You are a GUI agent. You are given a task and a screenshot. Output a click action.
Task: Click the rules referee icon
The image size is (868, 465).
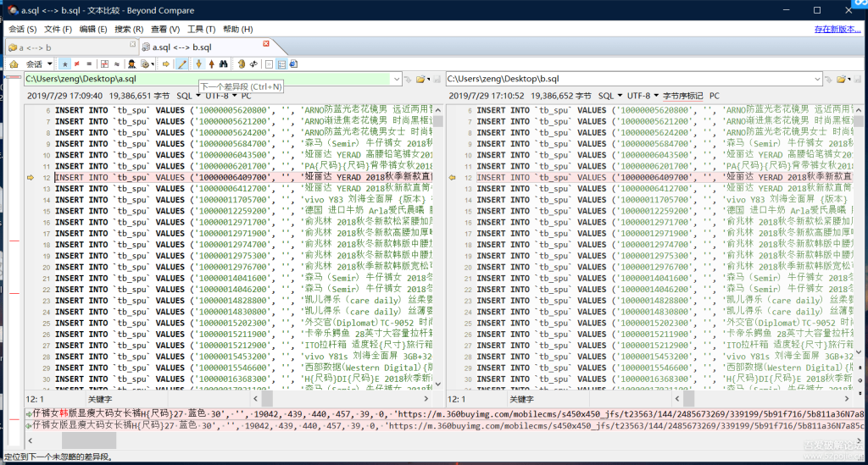pos(131,64)
